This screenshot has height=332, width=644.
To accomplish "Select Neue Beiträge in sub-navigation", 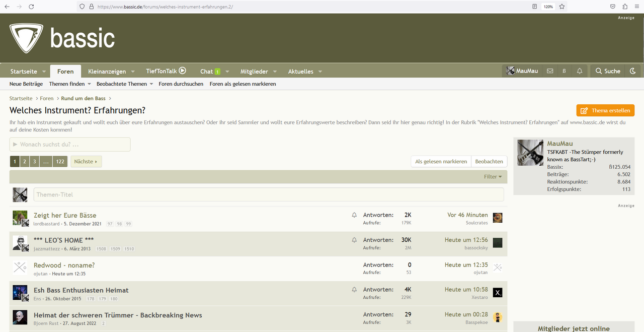I will click(26, 84).
